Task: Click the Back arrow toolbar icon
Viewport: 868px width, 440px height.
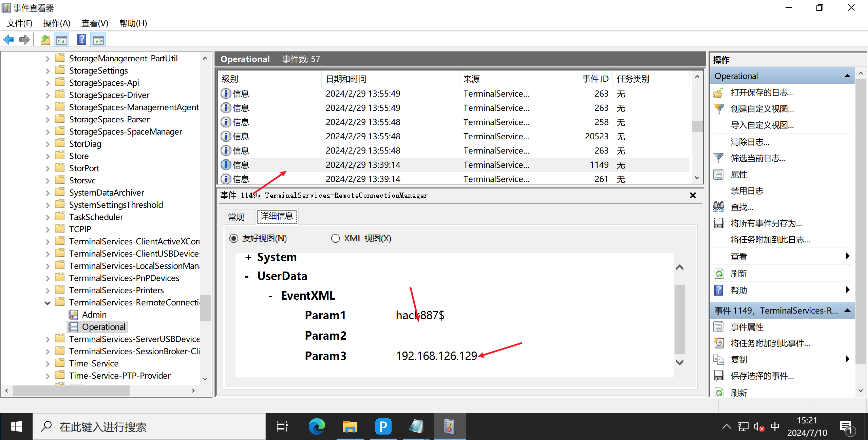Action: point(9,40)
